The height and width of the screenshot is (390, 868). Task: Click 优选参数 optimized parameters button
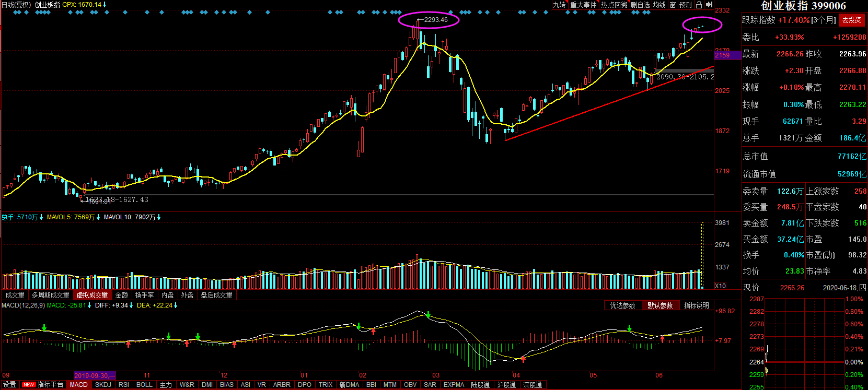pos(623,305)
